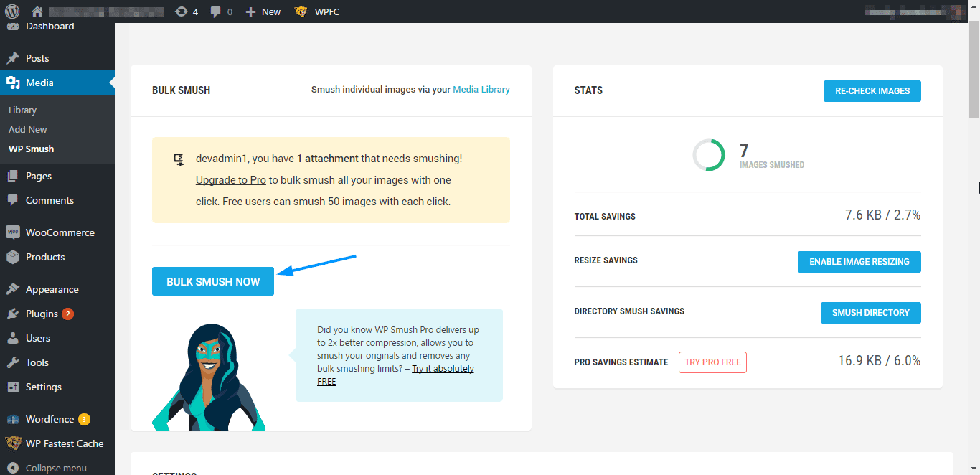This screenshot has height=475, width=980.
Task: Select the WP Smush submenu item
Action: tap(31, 149)
